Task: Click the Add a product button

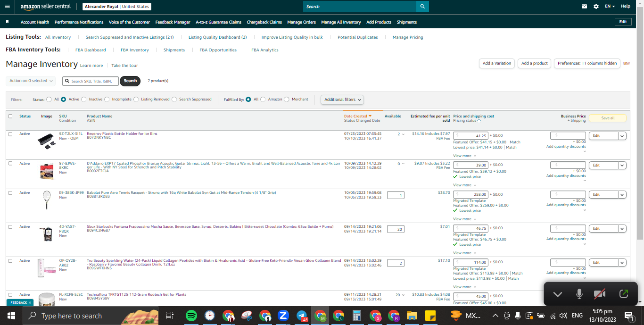Action: pyautogui.click(x=534, y=63)
